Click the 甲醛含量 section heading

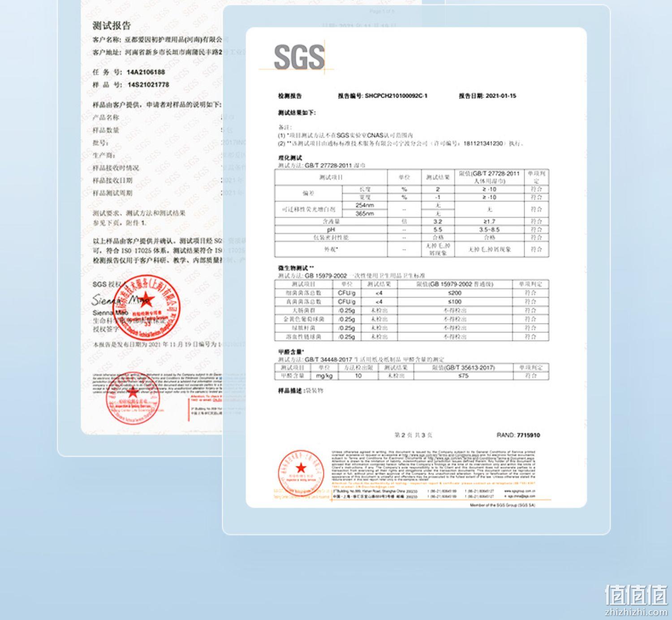[291, 352]
